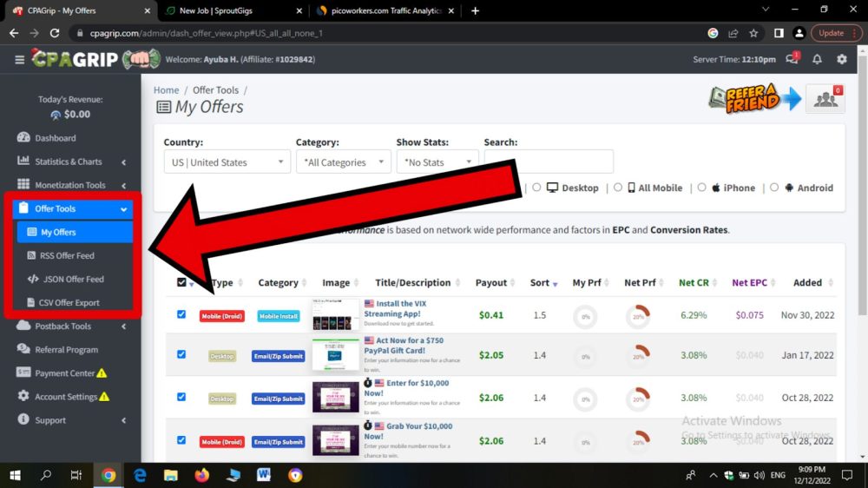The height and width of the screenshot is (488, 868).
Task: Select the Desktop device radio button
Action: coord(536,188)
